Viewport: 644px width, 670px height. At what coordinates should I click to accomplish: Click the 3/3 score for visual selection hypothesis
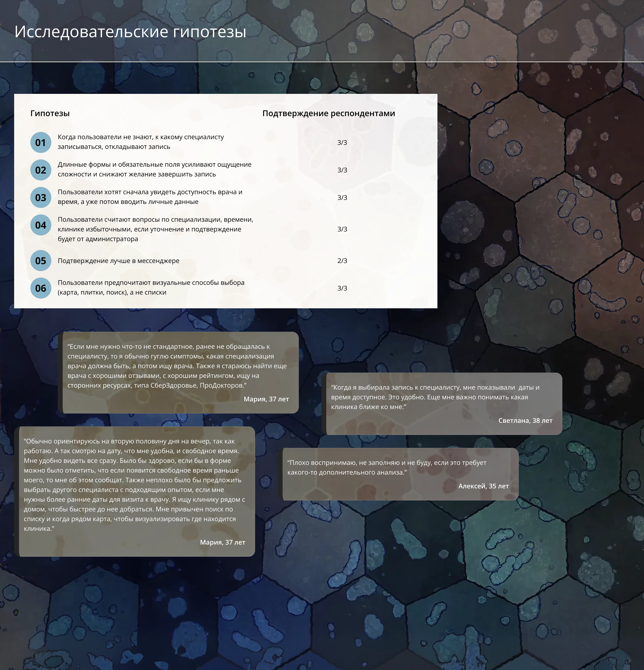[x=342, y=288]
